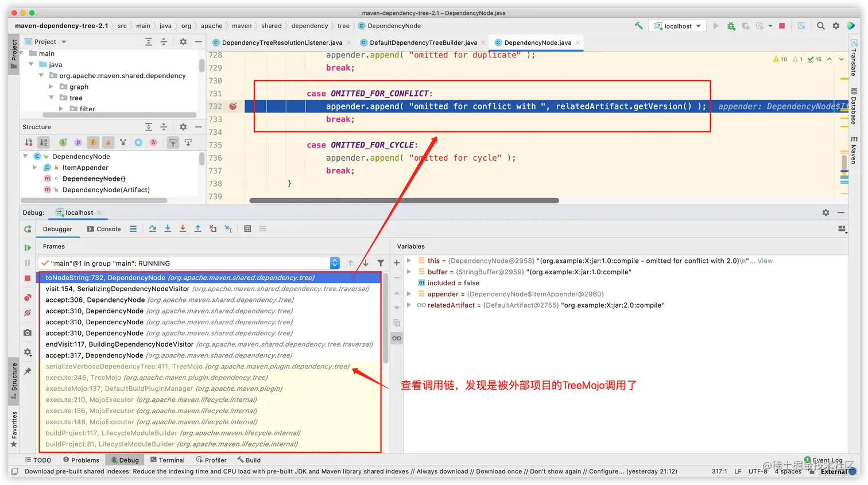The width and height of the screenshot is (868, 485).
Task: Toggle Show properties in Structure panel
Action: [78, 142]
